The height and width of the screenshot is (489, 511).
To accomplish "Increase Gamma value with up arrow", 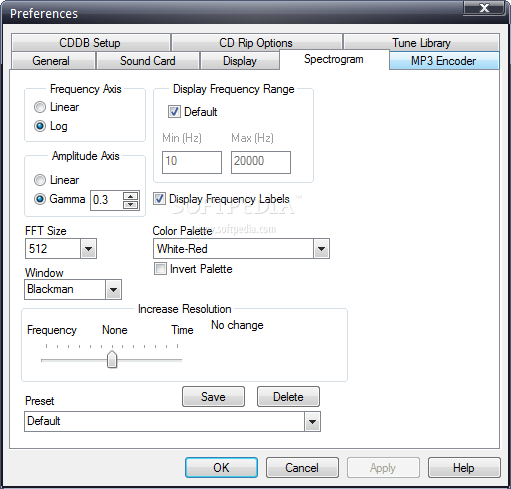I will (131, 196).
